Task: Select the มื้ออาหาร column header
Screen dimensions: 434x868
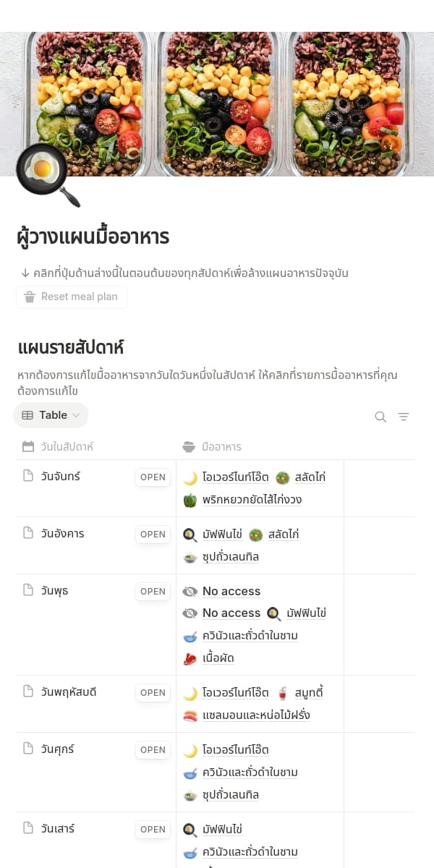Action: (221, 447)
